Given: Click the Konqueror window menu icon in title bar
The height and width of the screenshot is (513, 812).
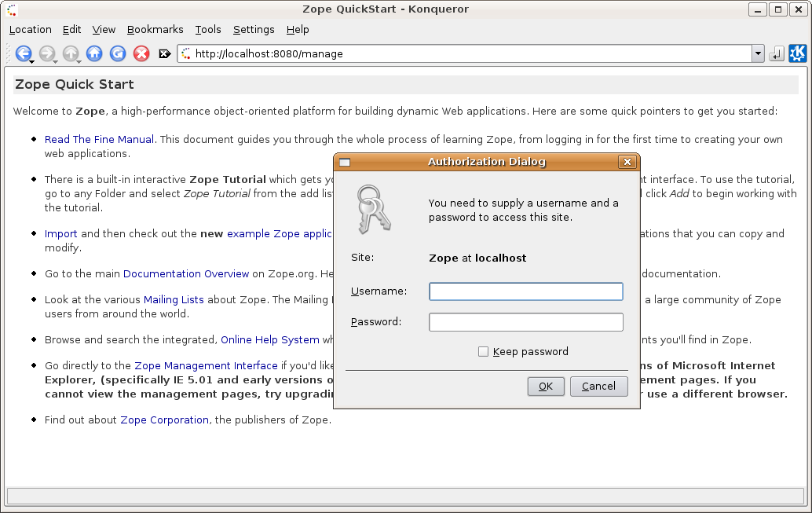Looking at the screenshot, I should point(12,9).
